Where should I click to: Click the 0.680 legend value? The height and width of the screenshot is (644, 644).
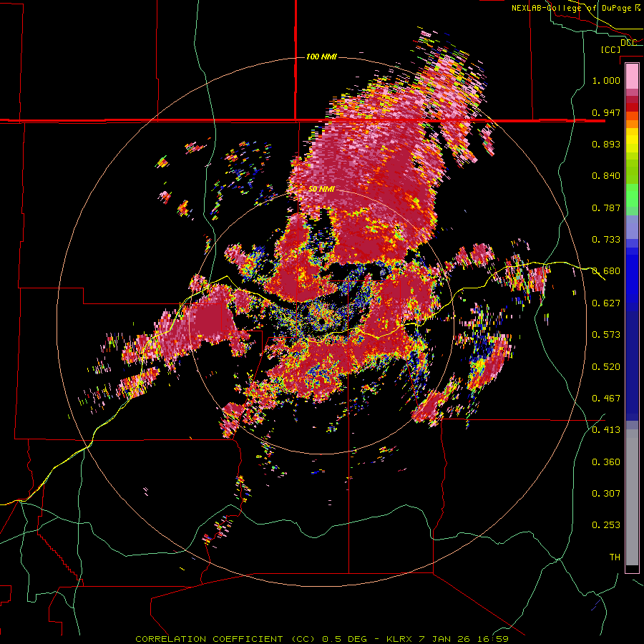click(606, 271)
